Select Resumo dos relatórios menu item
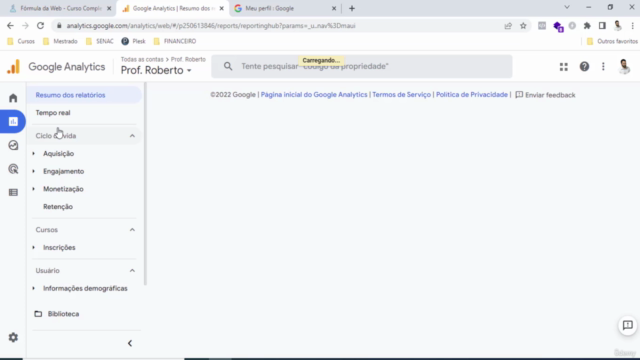Image resolution: width=640 pixels, height=360 pixels. pyautogui.click(x=84, y=95)
